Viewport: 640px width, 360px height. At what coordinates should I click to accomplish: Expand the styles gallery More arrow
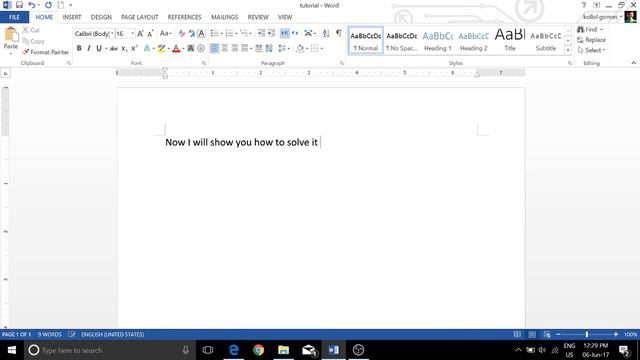[x=568, y=50]
